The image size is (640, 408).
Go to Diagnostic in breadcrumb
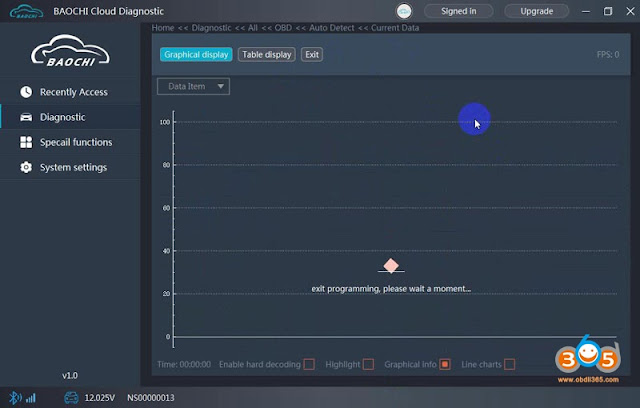click(x=211, y=28)
